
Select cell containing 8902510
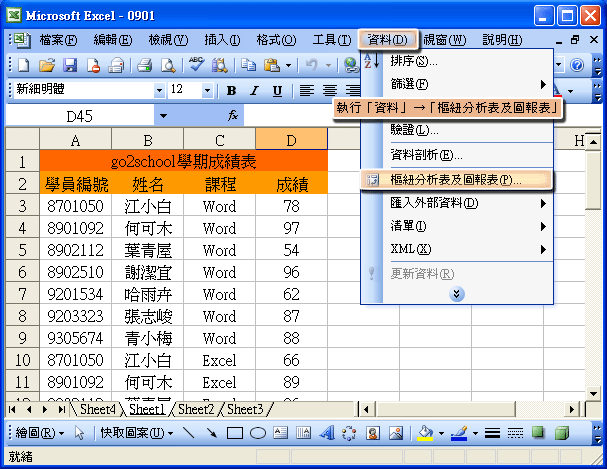pos(75,272)
